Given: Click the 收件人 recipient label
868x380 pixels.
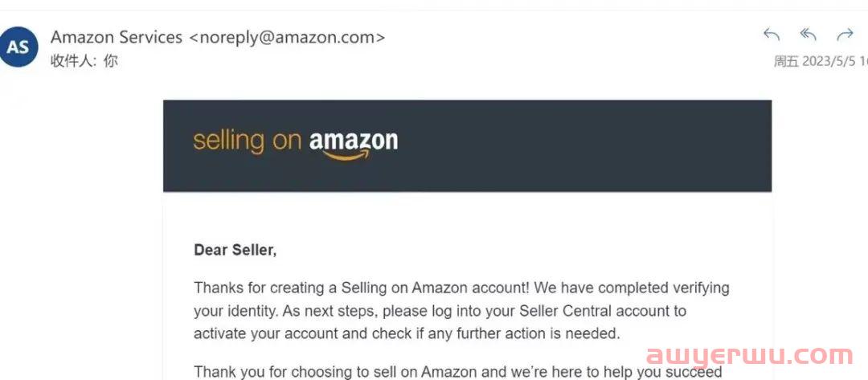Looking at the screenshot, I should coord(71,61).
